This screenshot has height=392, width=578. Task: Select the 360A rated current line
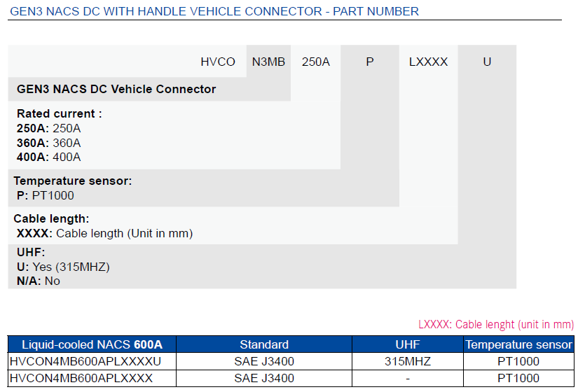coord(49,143)
